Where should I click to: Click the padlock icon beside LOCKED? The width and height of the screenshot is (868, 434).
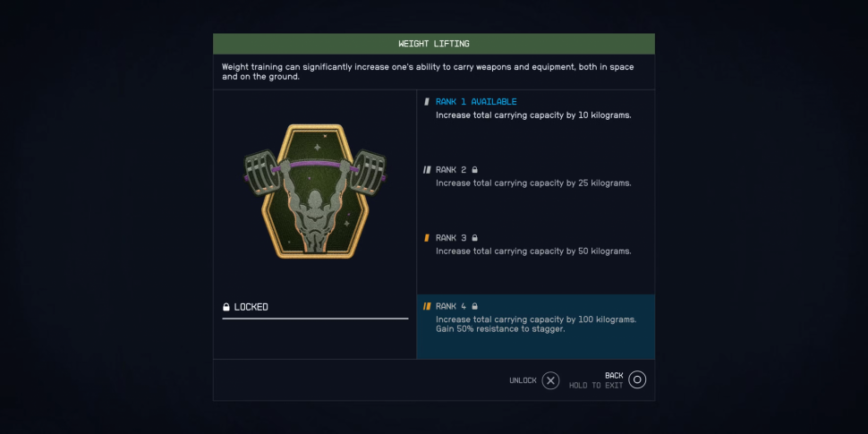(x=226, y=307)
